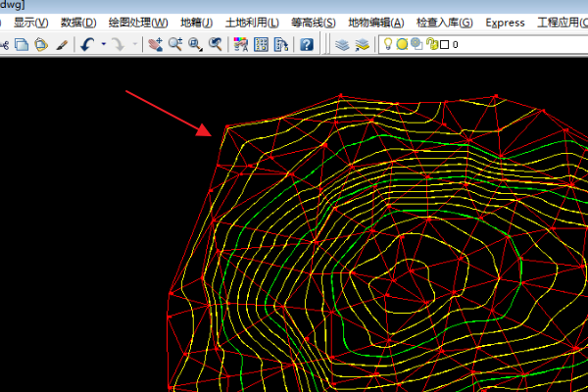
Task: Toggle layer 0 on/off lightbulb
Action: 388,44
